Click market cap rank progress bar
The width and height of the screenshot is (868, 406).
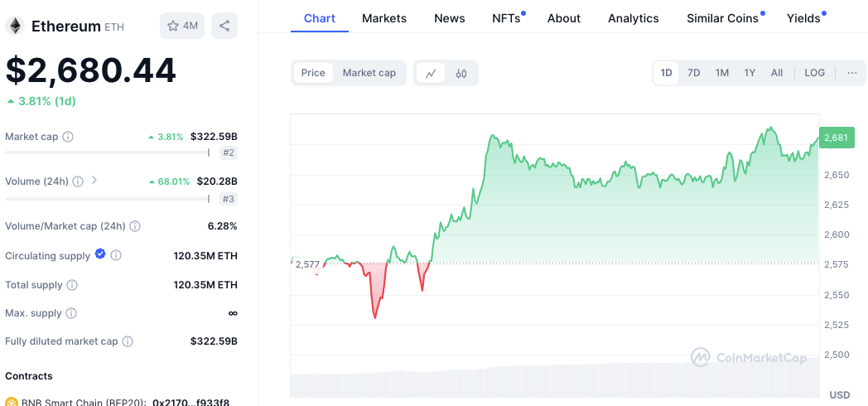(108, 152)
